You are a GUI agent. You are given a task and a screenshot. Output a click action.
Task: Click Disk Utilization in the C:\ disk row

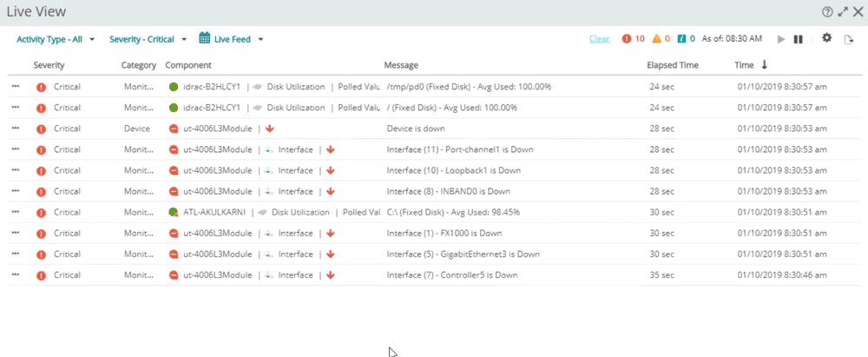click(x=300, y=212)
